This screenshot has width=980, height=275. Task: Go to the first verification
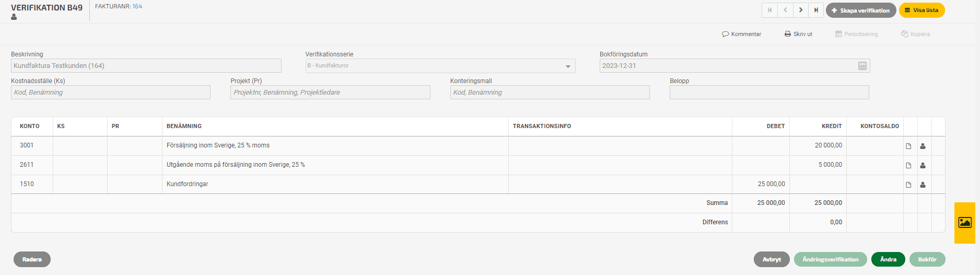769,10
